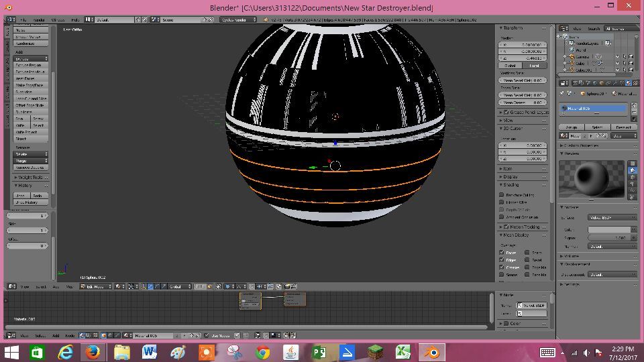This screenshot has height=362, width=644.
Task: Open the Edit Mode dropdown
Action: [96, 286]
